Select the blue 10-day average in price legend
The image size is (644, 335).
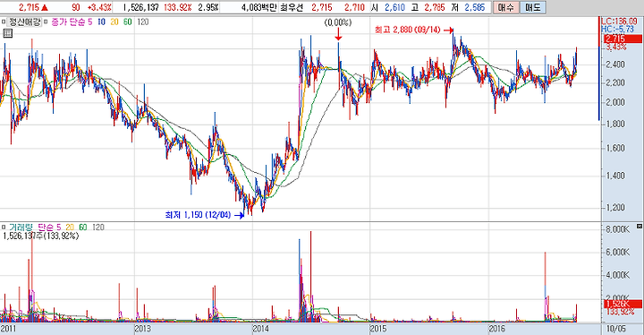(x=101, y=22)
